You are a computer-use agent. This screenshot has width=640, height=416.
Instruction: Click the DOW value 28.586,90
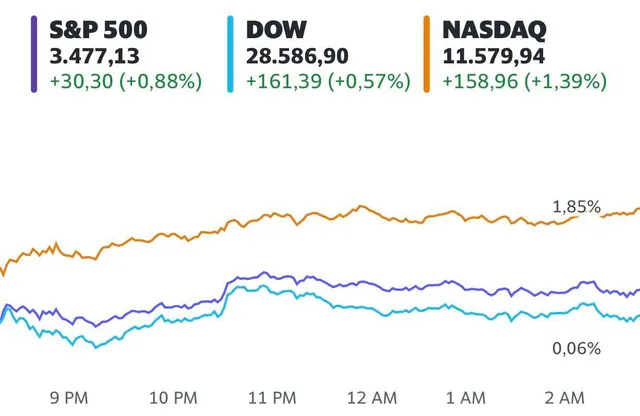(x=297, y=56)
